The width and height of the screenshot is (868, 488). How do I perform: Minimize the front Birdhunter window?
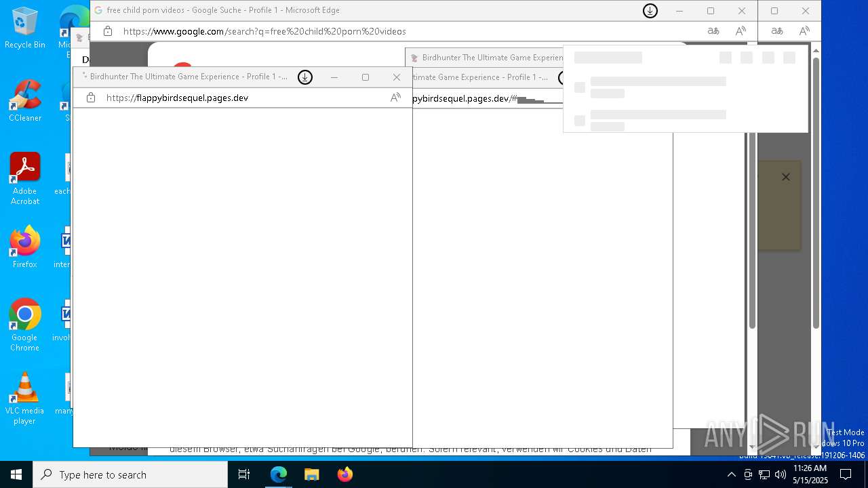point(334,77)
